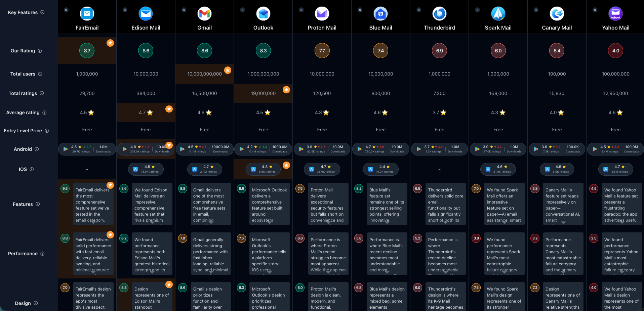This screenshot has width=644, height=311.
Task: Click the Blue Mail app name
Action: [x=380, y=28]
